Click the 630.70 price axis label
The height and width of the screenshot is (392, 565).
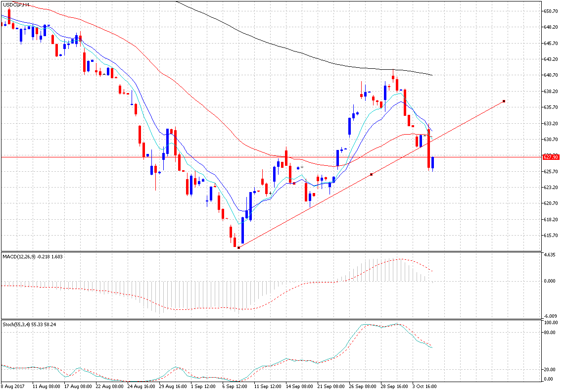551,139
